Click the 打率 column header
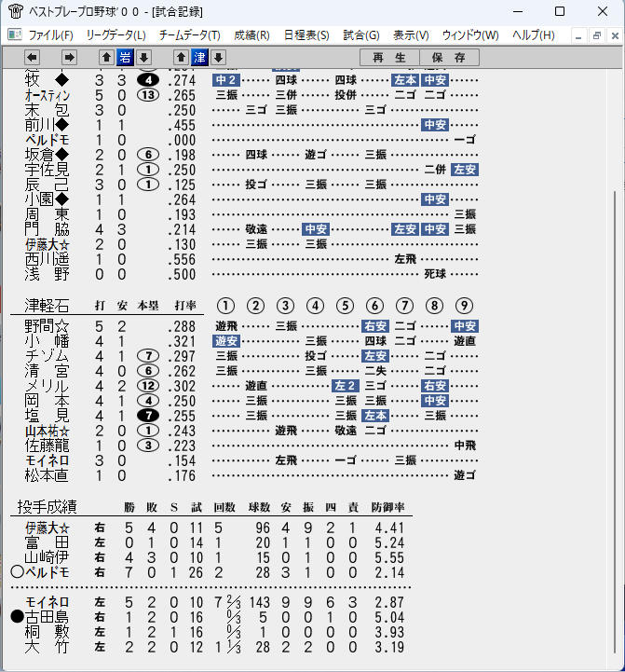The image size is (625, 672). [185, 306]
